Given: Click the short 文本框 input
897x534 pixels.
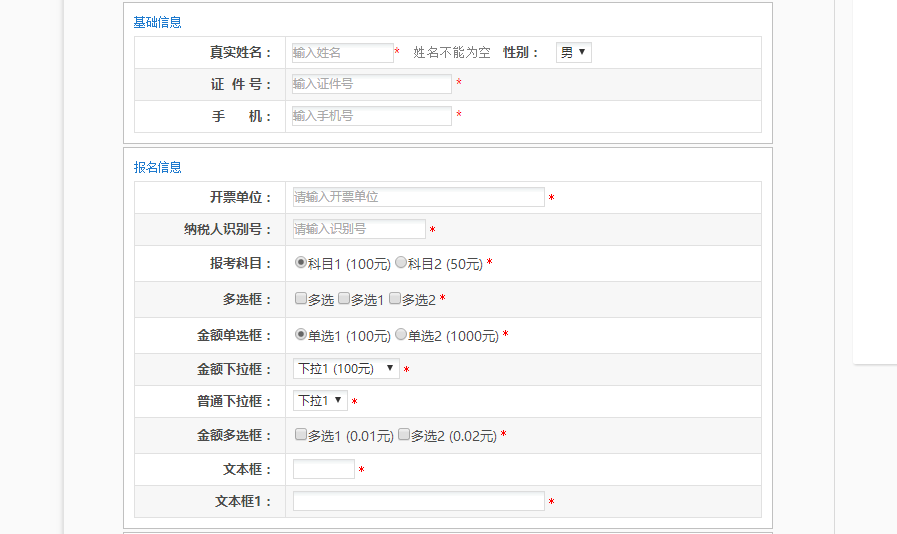Looking at the screenshot, I should [323, 469].
